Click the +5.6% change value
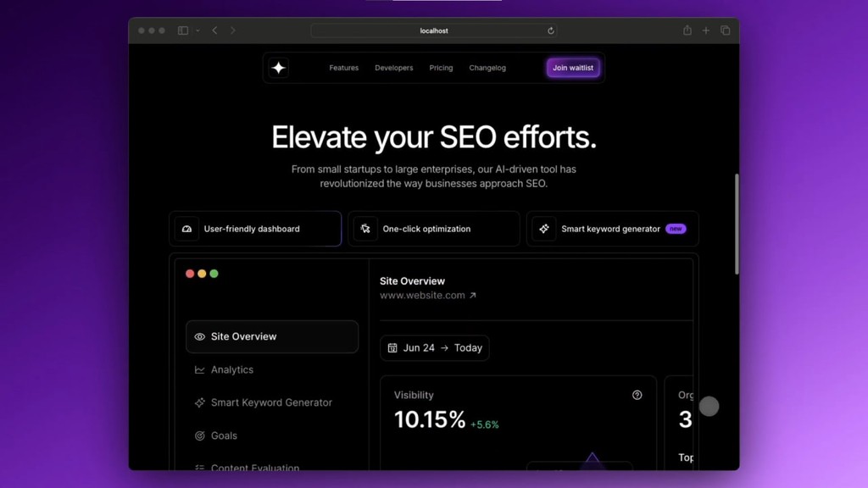868x488 pixels. pyautogui.click(x=484, y=425)
